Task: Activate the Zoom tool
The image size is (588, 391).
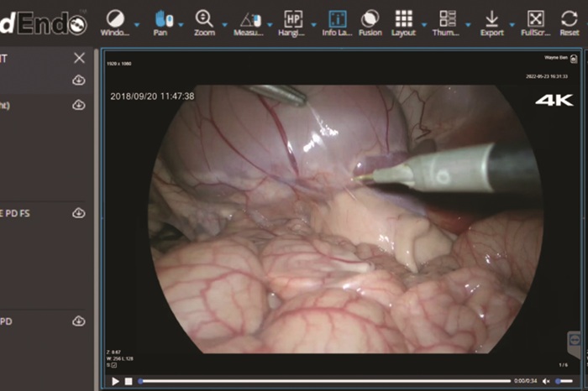Action: coord(204,23)
